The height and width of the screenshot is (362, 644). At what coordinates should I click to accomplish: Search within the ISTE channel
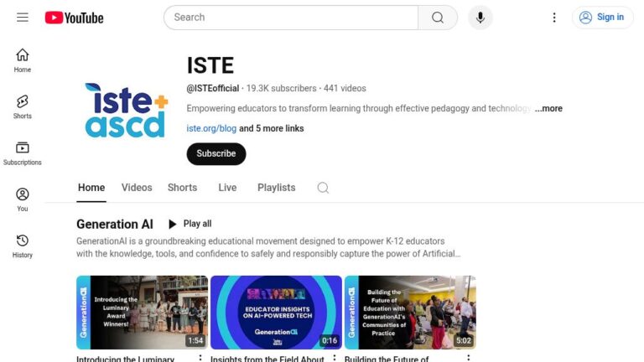323,188
